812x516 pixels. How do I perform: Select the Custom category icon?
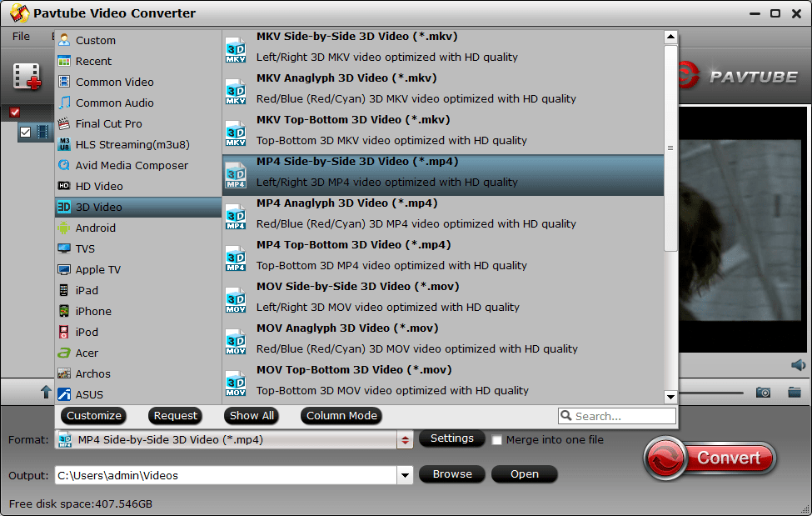tap(64, 40)
